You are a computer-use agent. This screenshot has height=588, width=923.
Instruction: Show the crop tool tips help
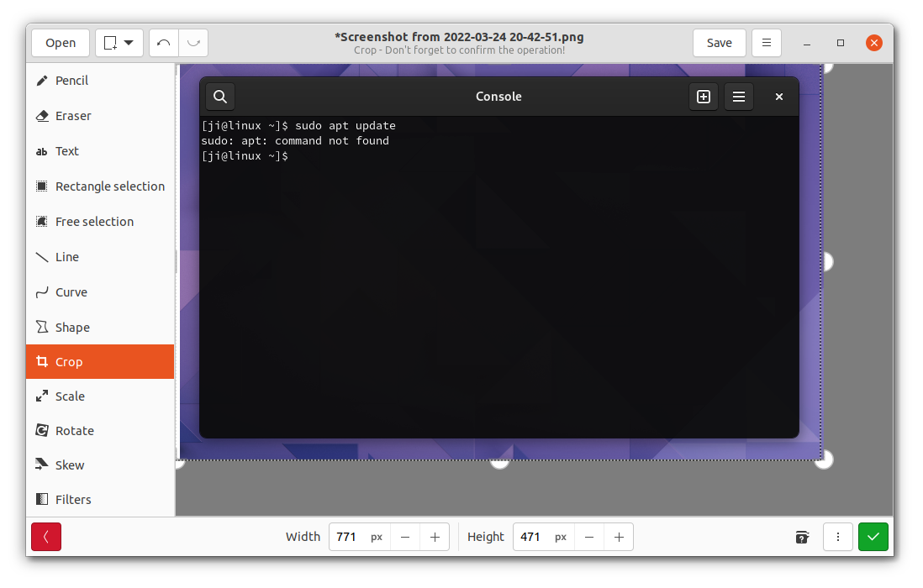802,537
